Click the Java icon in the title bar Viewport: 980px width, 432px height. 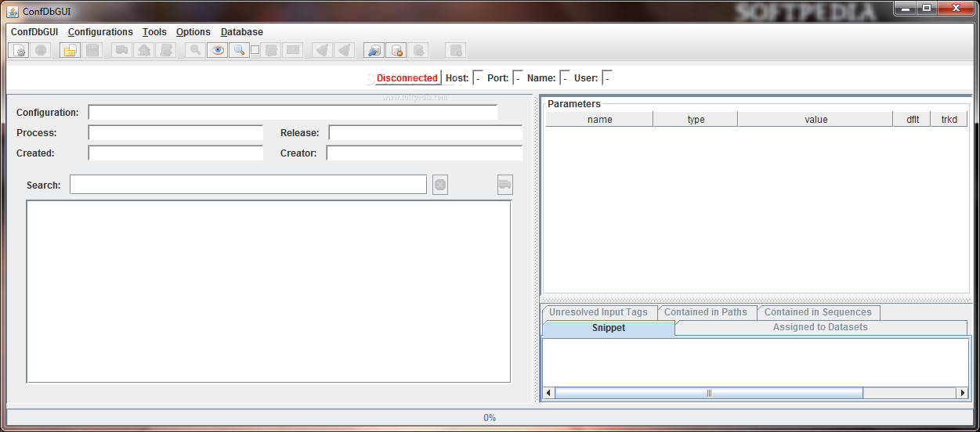coord(13,11)
